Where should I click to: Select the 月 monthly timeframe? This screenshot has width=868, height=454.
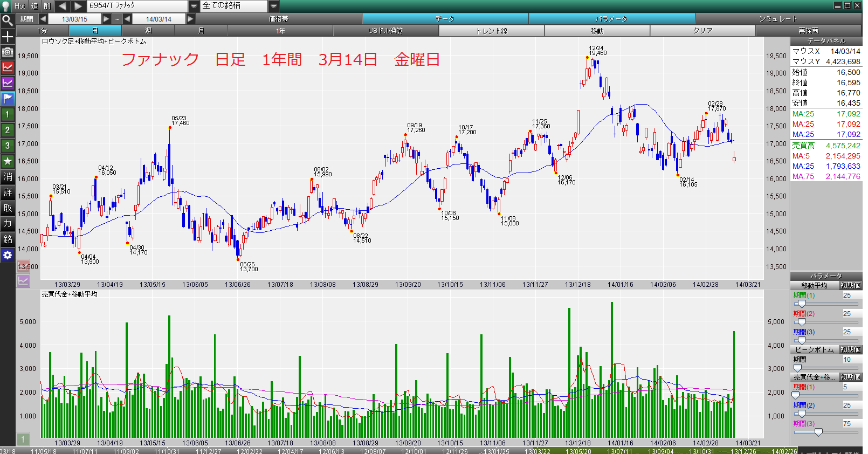coord(201,31)
